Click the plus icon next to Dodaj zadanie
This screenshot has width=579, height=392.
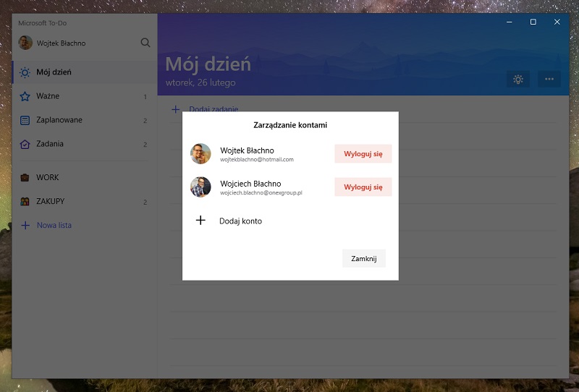click(x=176, y=109)
